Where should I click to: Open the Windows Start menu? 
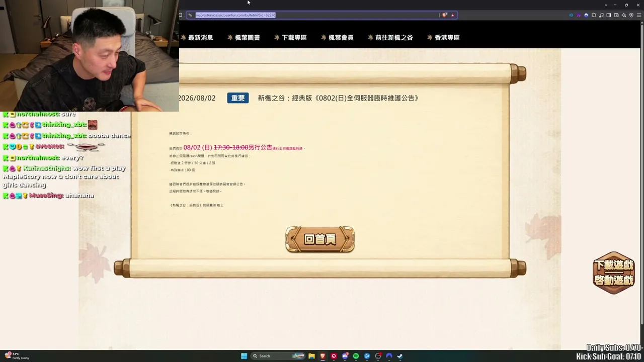(244, 356)
